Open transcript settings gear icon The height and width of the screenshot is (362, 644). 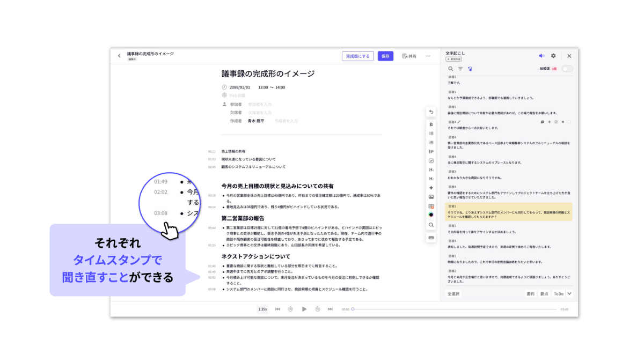[553, 56]
